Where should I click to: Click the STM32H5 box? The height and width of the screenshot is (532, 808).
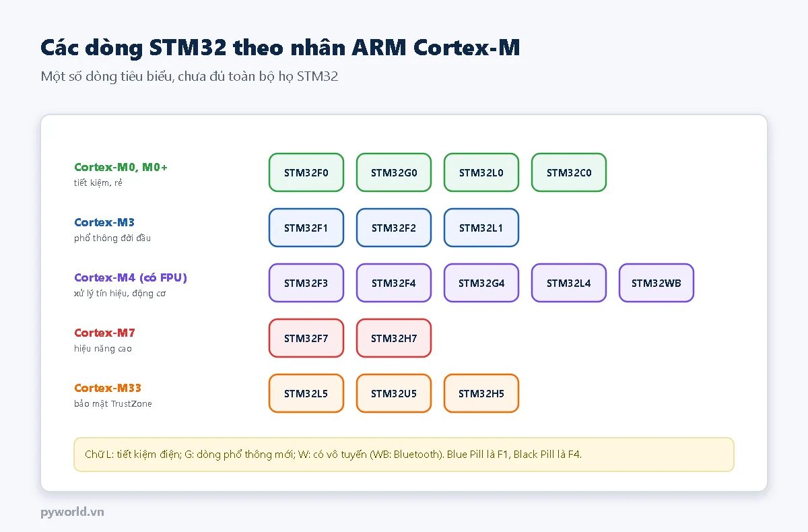(x=481, y=393)
